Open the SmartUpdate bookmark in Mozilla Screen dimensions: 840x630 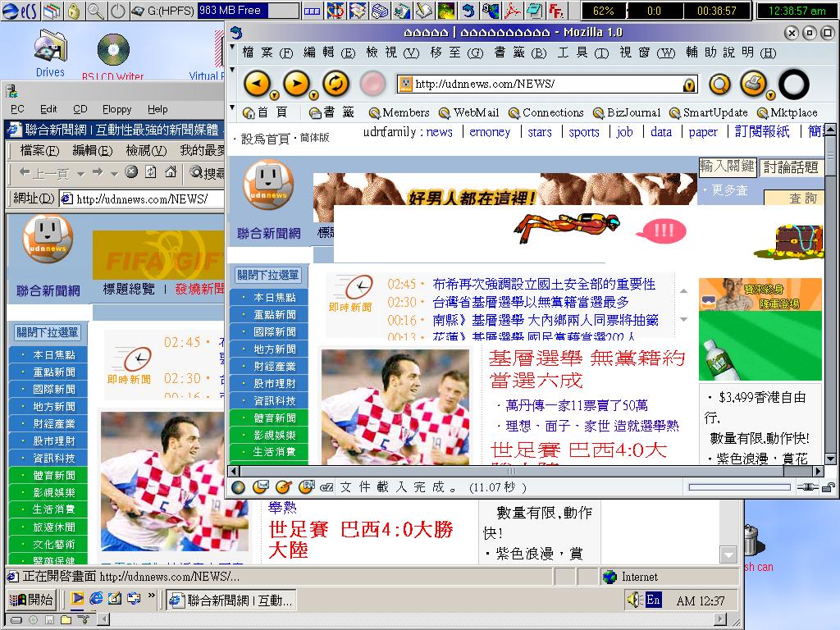pos(708,112)
